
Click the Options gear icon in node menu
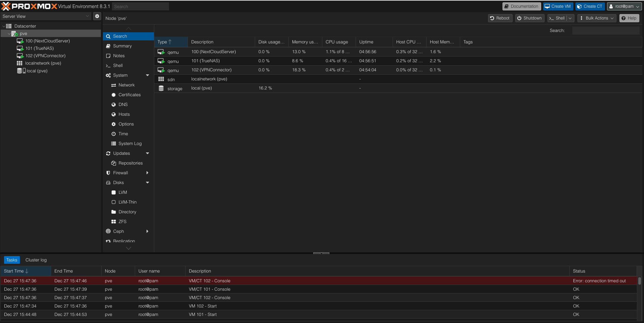[114, 124]
